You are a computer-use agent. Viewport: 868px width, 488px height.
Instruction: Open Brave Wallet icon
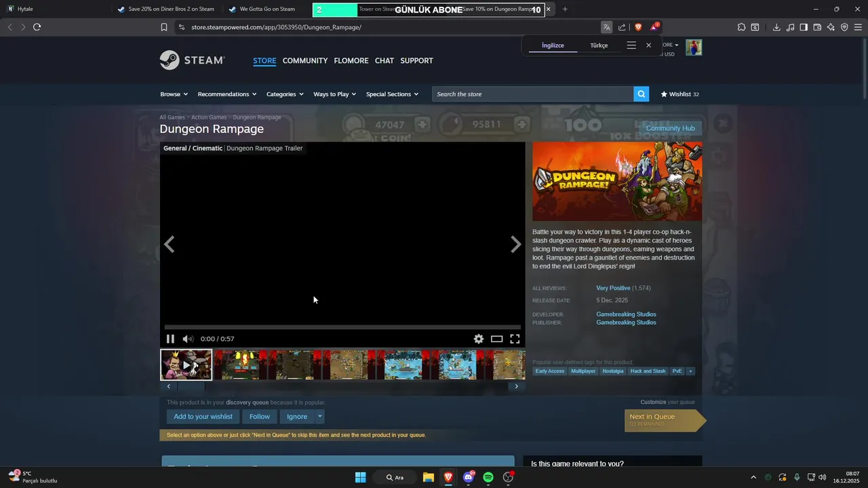817,27
